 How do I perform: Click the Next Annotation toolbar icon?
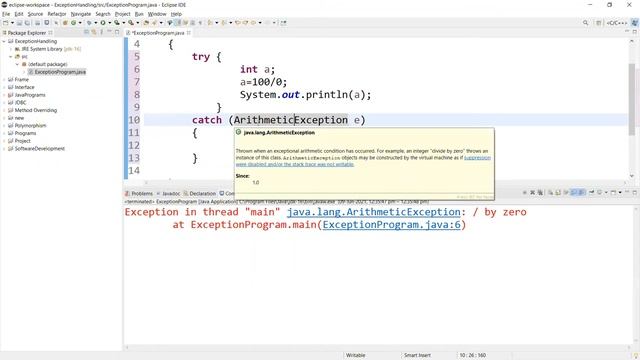[x=210, y=23]
